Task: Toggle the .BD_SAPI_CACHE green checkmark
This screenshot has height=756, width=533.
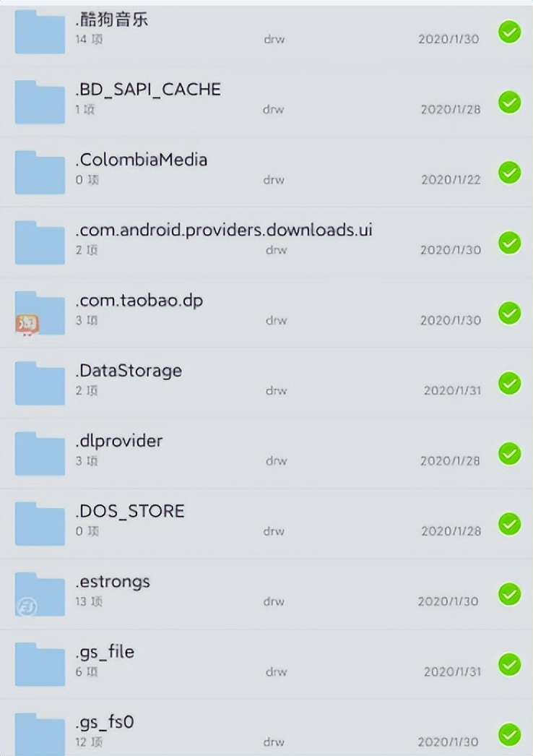Action: pos(509,102)
